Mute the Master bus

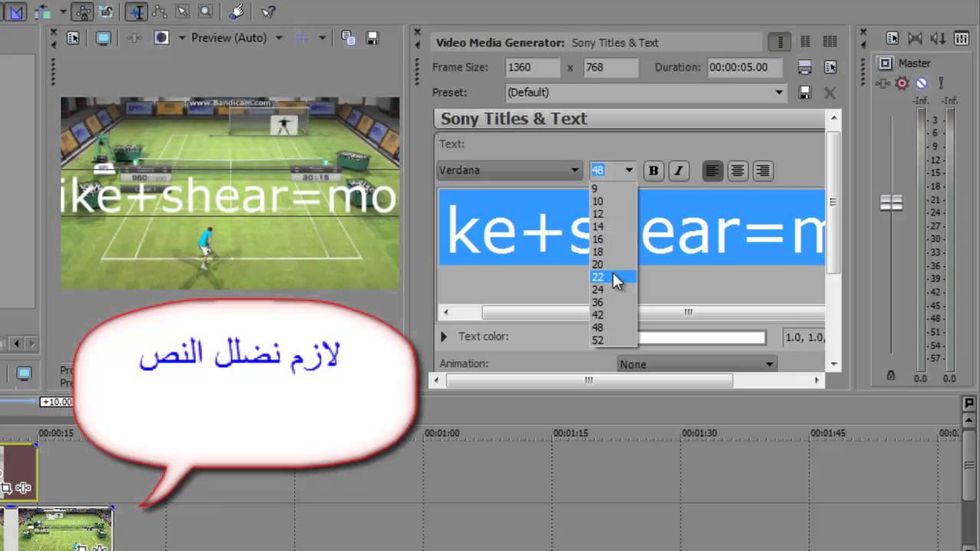(921, 83)
